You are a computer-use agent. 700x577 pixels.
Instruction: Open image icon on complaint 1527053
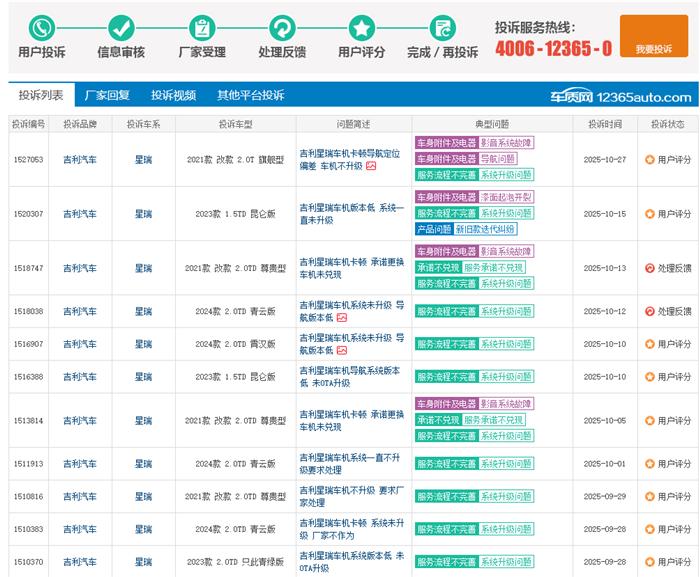pos(371,166)
